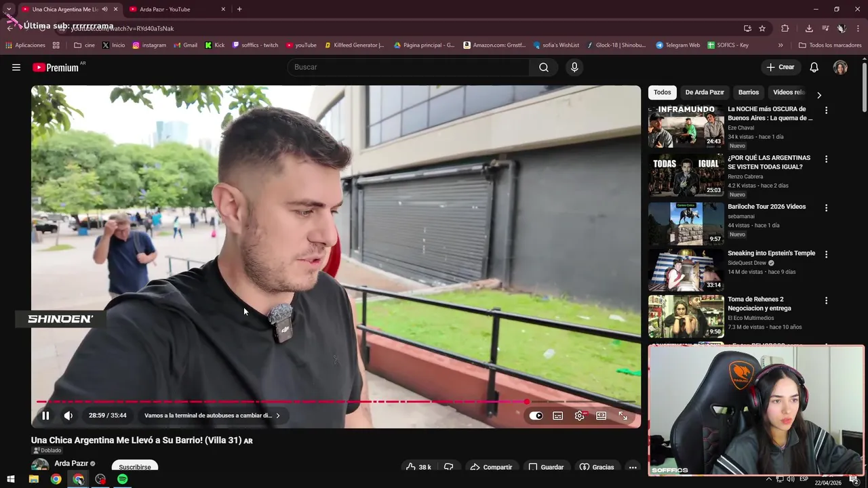
Task: Click the search magnifier button
Action: [544, 67]
